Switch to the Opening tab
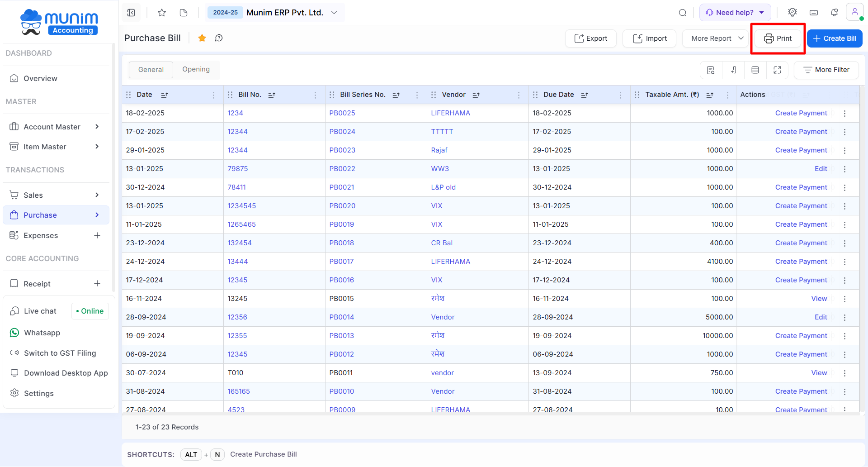The width and height of the screenshot is (868, 467). [x=196, y=69]
